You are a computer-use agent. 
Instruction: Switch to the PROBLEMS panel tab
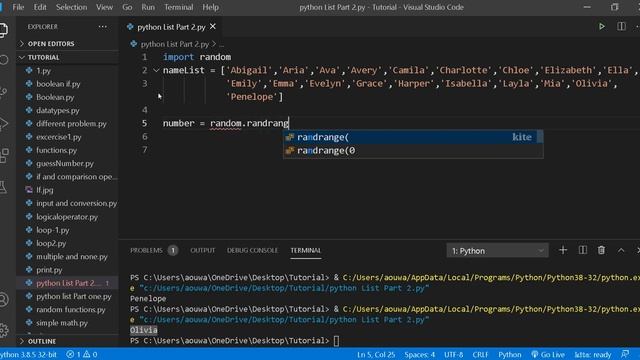click(x=153, y=250)
